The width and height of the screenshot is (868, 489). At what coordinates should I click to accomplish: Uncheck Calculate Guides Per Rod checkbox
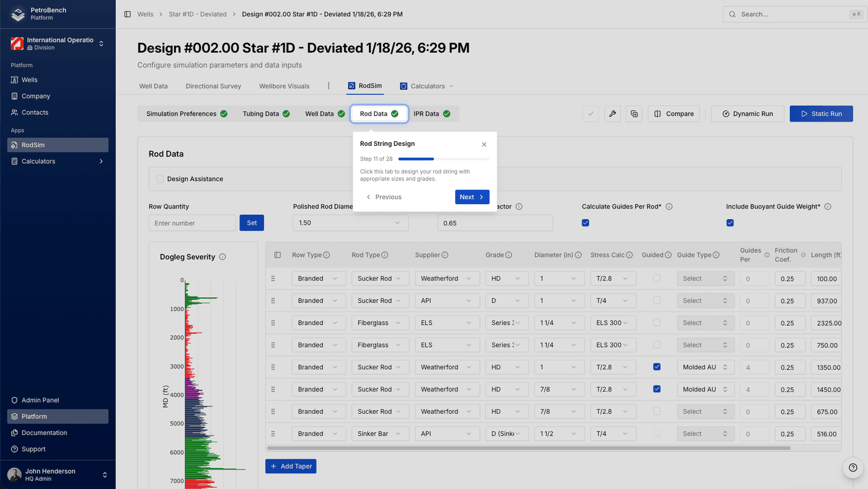click(585, 223)
